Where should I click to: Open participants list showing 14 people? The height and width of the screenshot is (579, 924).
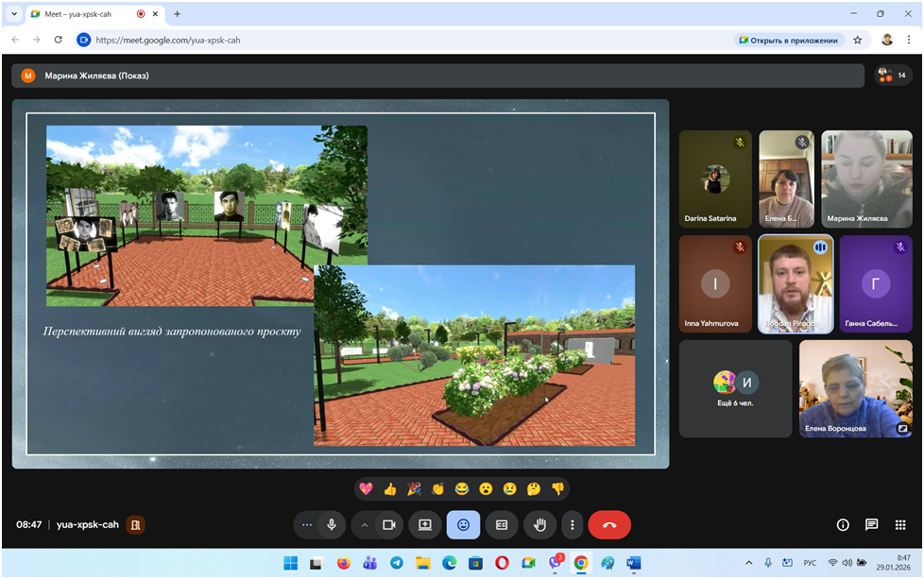point(891,76)
